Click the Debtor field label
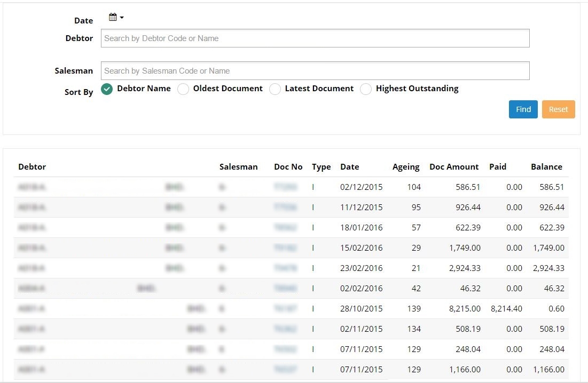The image size is (588, 383). click(x=79, y=38)
